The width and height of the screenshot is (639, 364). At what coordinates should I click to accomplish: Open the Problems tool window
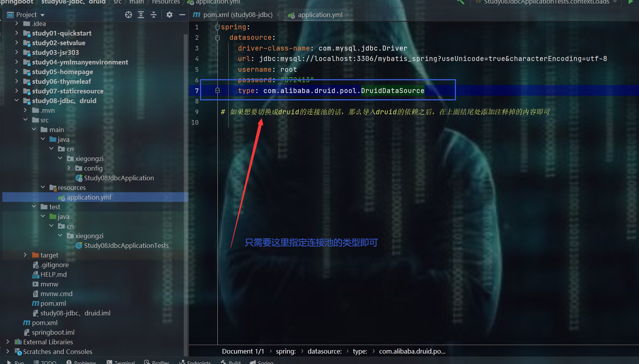click(81, 362)
